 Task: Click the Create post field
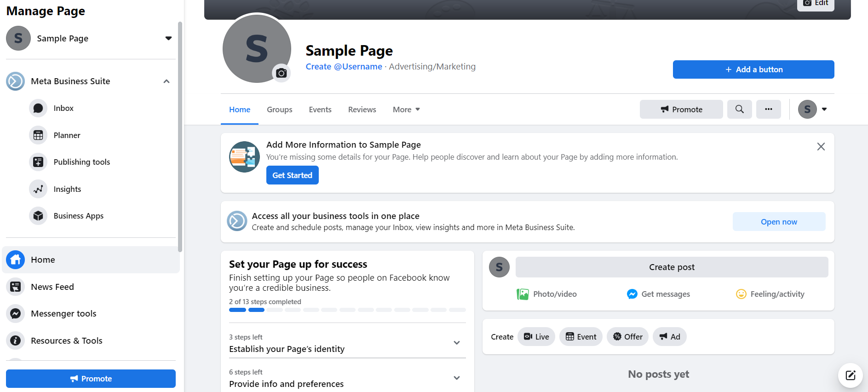point(672,267)
